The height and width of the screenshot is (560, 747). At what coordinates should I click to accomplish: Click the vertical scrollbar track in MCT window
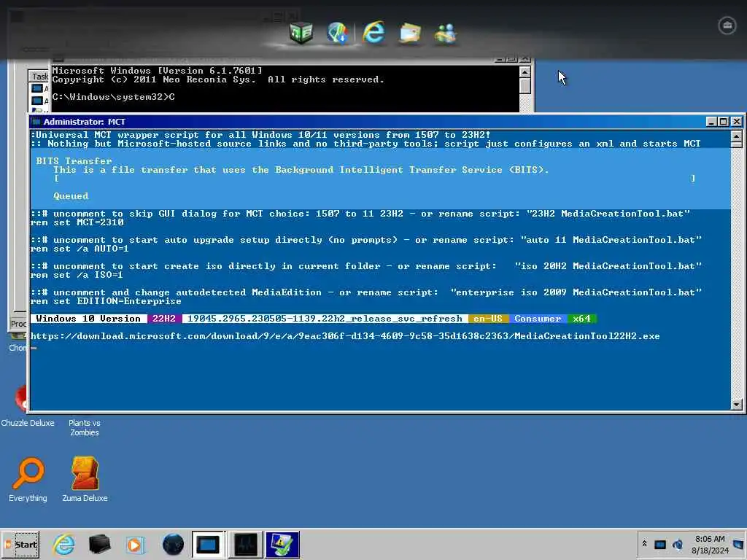click(737, 274)
